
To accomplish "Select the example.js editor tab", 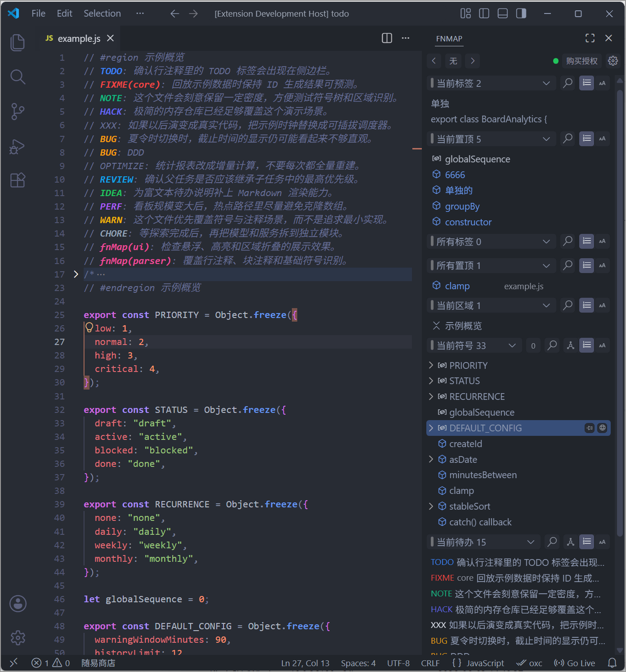I will click(79, 38).
